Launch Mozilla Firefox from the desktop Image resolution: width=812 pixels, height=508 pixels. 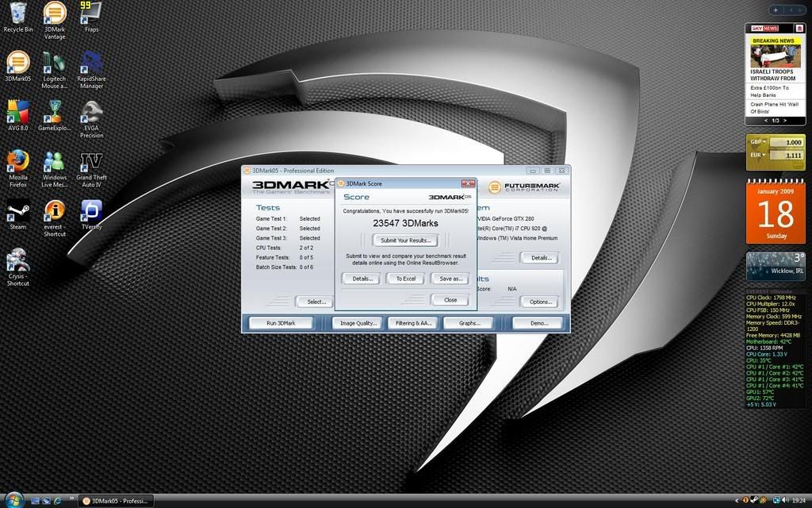coord(17,169)
